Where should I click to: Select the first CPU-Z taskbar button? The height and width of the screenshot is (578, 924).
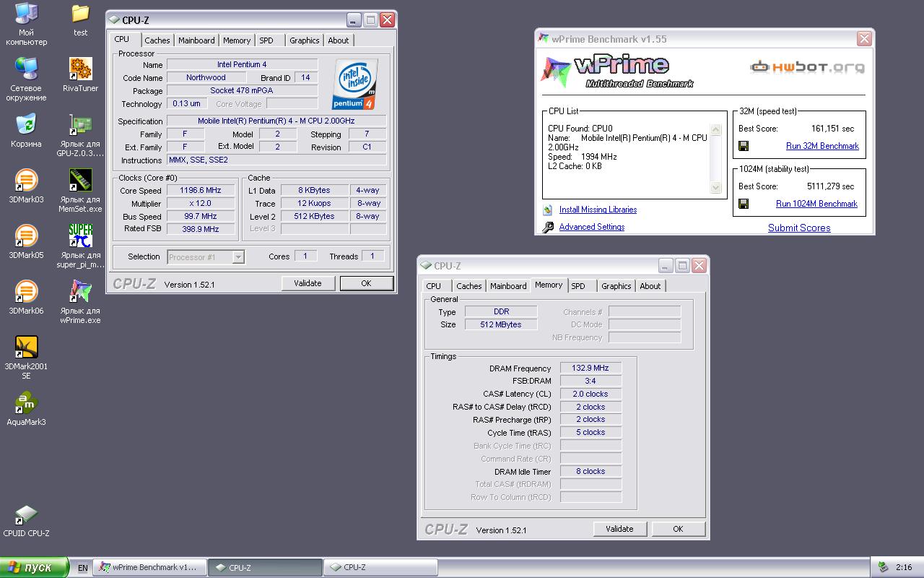click(x=265, y=567)
